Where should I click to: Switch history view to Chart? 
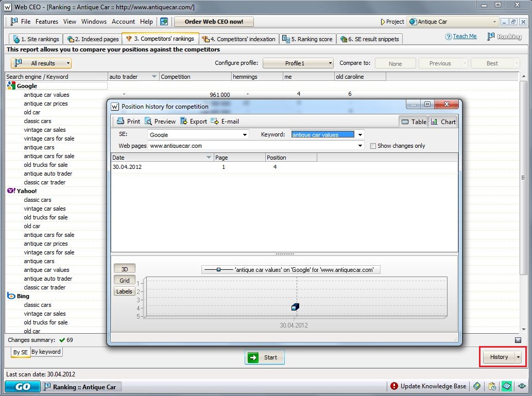click(x=443, y=122)
